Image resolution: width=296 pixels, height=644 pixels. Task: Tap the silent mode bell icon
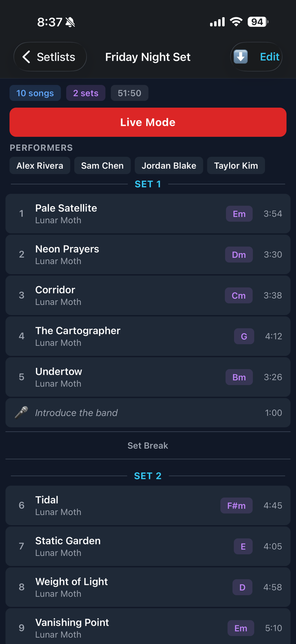[x=70, y=22]
